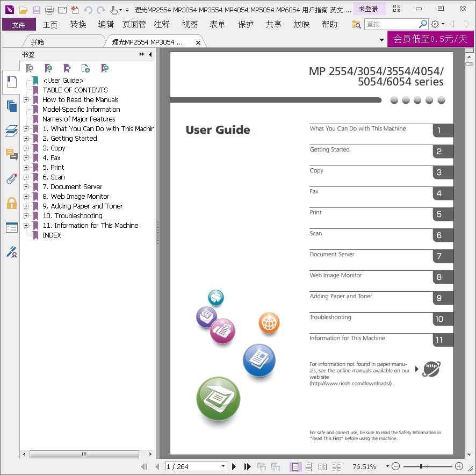Open the 文件 menu
476x475 pixels.
pyautogui.click(x=19, y=24)
